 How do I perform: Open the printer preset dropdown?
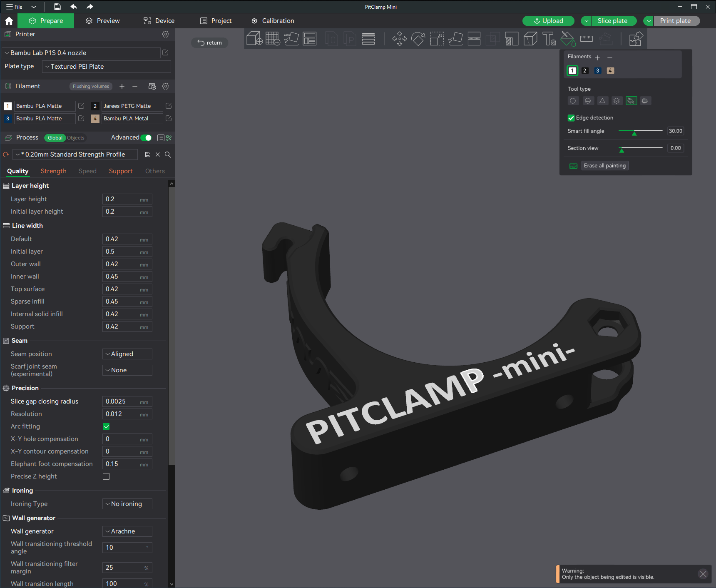click(x=81, y=53)
